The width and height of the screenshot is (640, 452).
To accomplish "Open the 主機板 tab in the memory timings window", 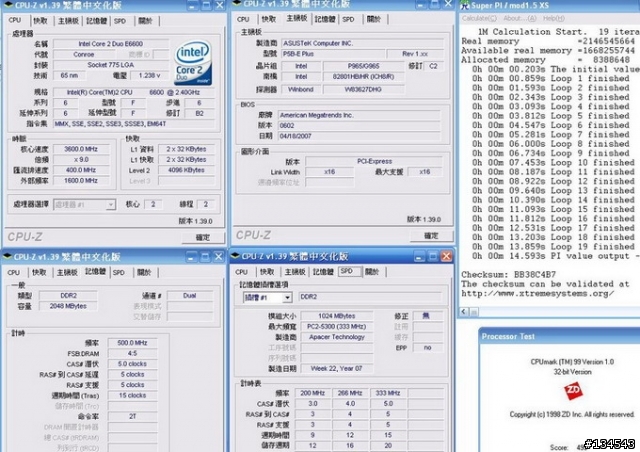I will 67,272.
